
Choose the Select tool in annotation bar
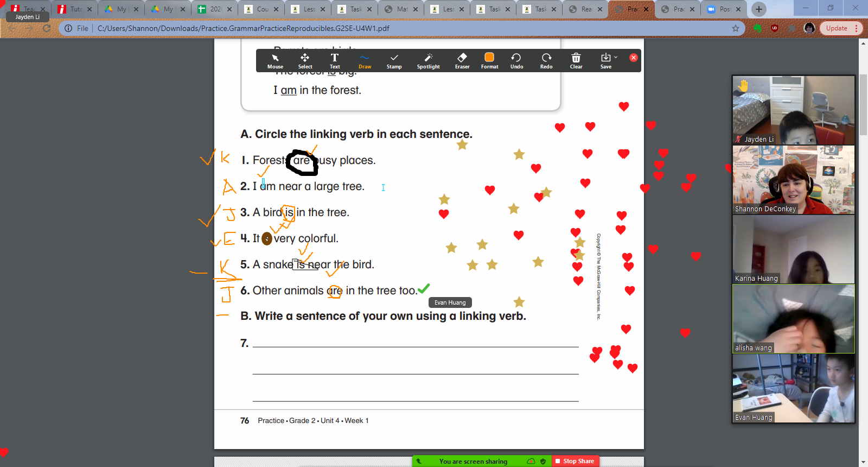point(305,61)
